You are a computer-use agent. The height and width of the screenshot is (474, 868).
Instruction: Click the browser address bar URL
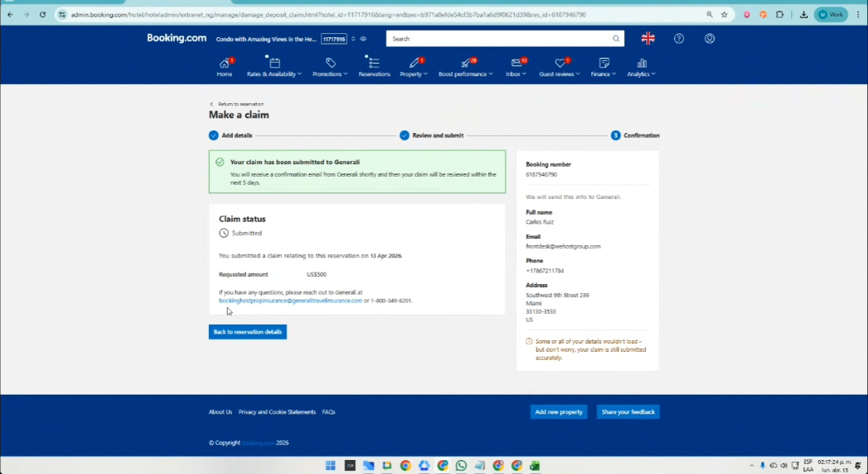tap(328, 15)
